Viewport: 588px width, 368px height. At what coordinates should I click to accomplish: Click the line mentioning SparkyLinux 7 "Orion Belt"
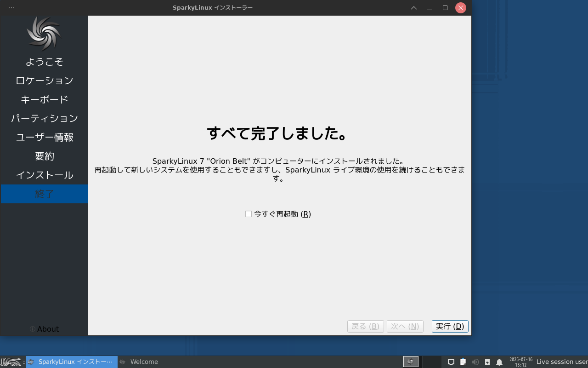coord(278,161)
